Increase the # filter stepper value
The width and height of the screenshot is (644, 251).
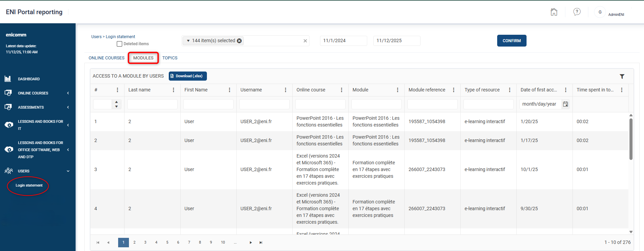coord(116,102)
